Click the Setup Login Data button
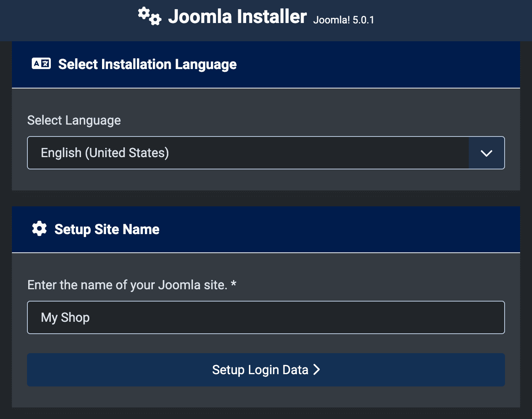Image resolution: width=532 pixels, height=419 pixels. [266, 370]
